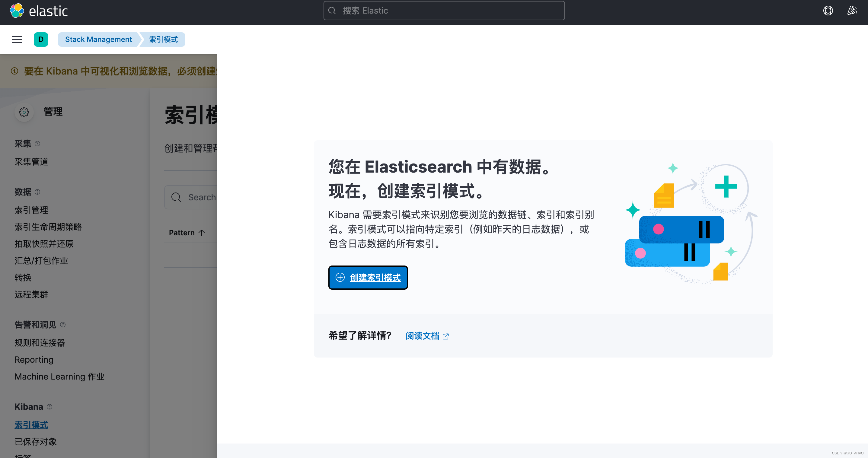Open Machine Learning 作业 in sidebar

(59, 377)
